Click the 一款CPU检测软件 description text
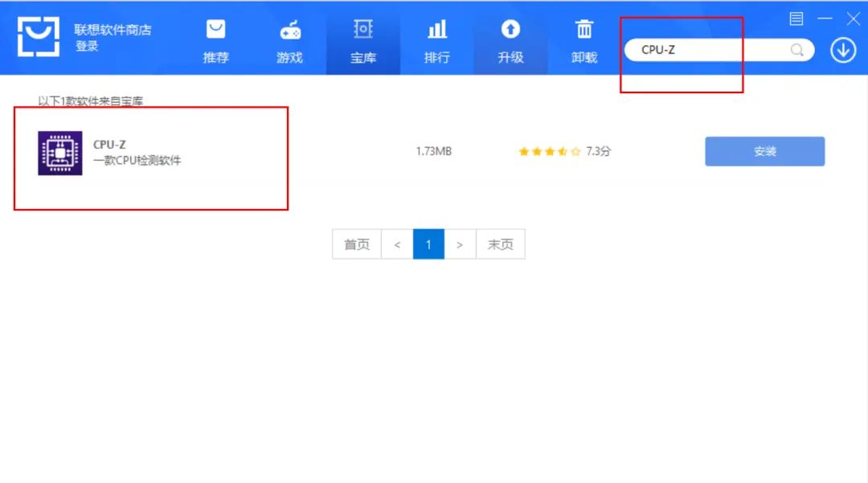Viewport: 868px width, 483px height. 137,161
